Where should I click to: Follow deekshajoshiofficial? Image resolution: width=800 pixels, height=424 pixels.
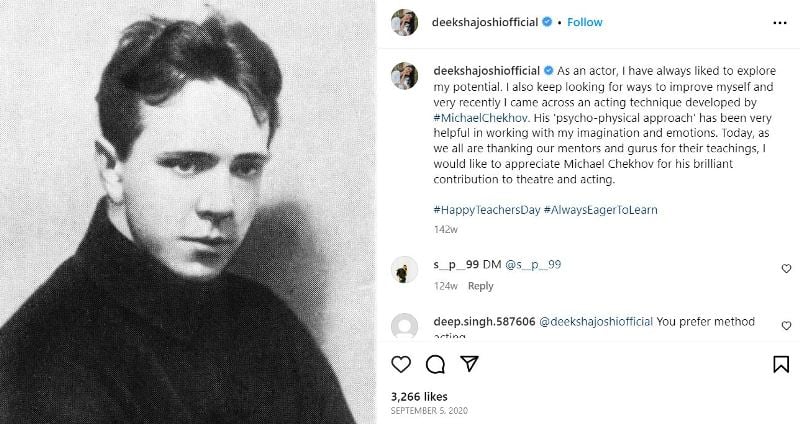point(585,22)
